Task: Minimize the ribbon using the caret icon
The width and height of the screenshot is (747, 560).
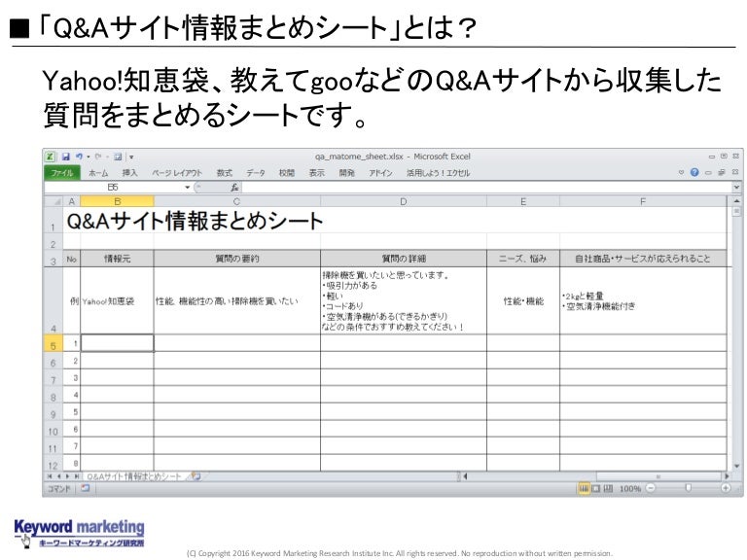Action: [x=681, y=173]
